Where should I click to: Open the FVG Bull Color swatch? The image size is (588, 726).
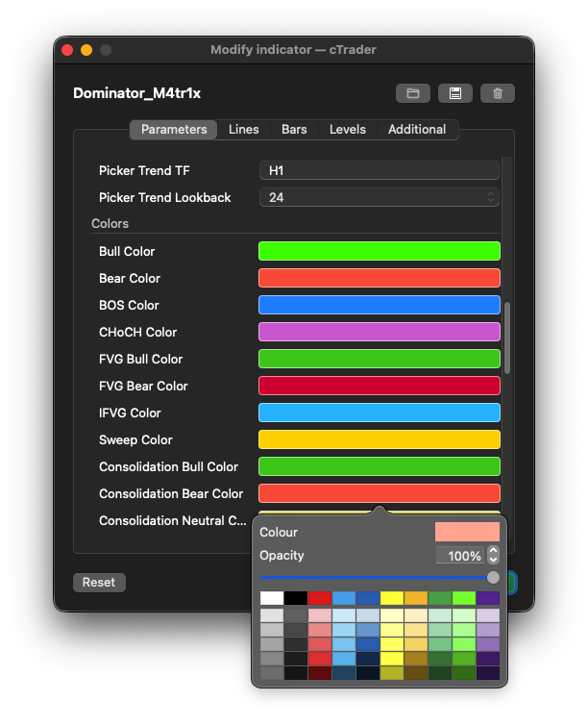[x=380, y=359]
